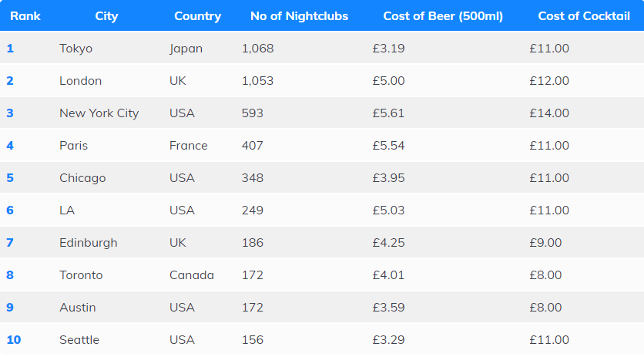The image size is (644, 357).
Task: Select the Tokyo city cell
Action: (75, 49)
